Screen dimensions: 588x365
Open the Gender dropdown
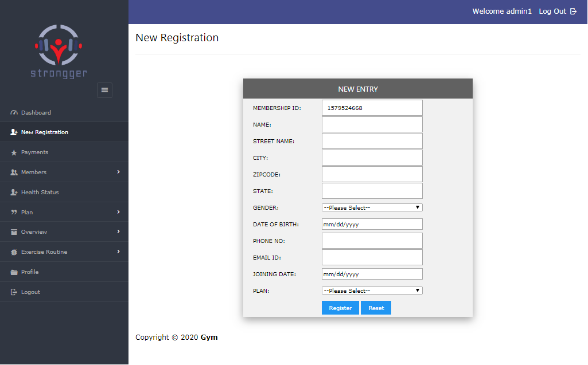click(372, 207)
